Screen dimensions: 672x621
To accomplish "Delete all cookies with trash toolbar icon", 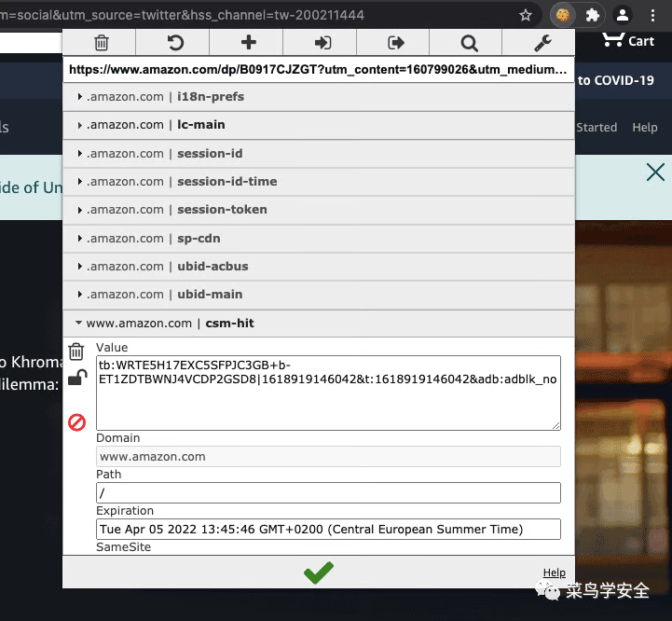I will pos(102,43).
